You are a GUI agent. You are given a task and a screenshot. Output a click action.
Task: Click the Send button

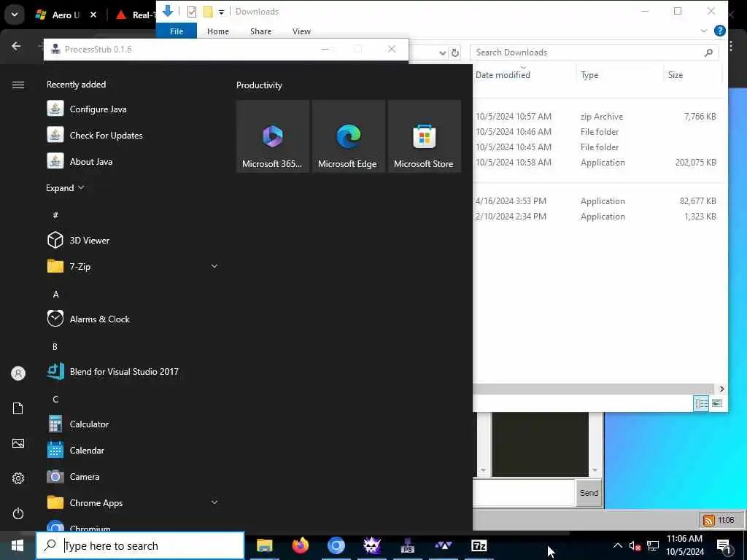coord(589,493)
